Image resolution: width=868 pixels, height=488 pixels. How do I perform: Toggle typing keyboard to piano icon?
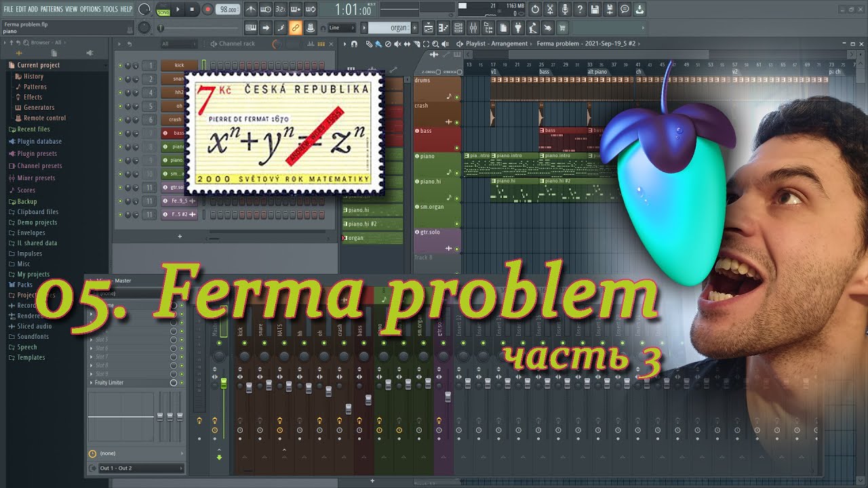coord(251,28)
